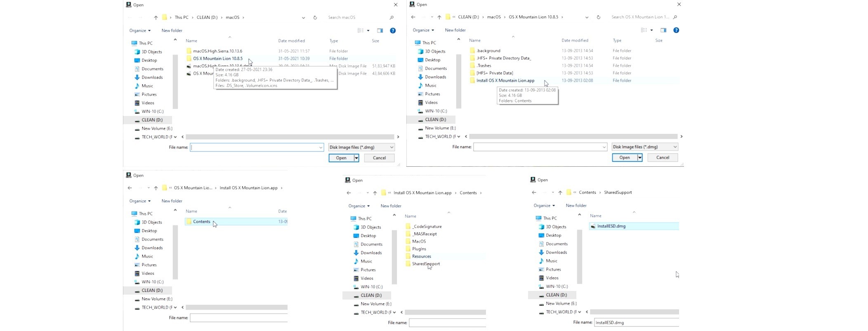Open the Organize dropdown in the Mountain Lion 10.8.5 folder dialog
868x331 pixels.
pos(423,30)
